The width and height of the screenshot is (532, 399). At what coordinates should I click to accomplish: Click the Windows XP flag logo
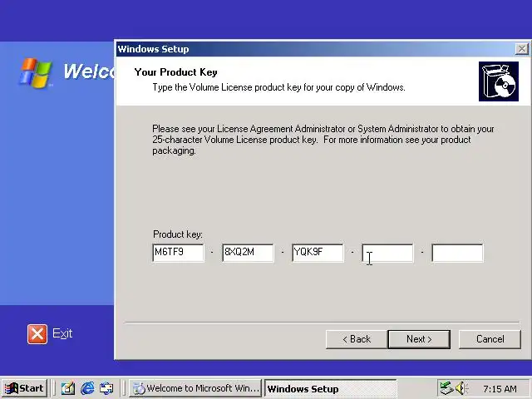[36, 73]
